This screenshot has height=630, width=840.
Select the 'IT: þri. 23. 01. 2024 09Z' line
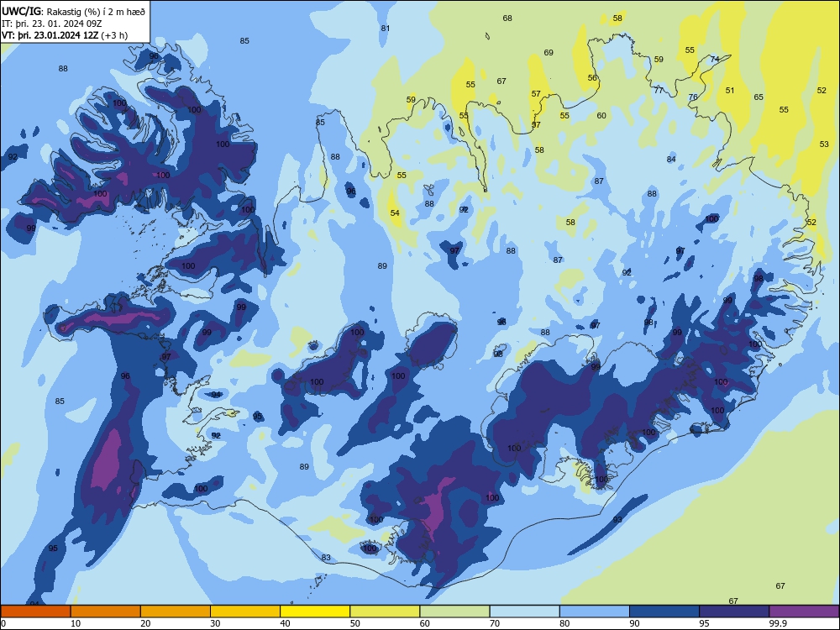[51, 23]
